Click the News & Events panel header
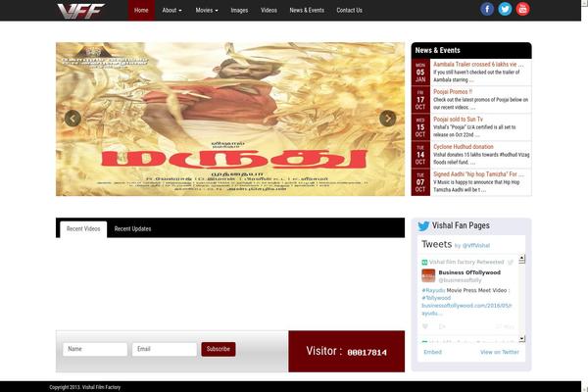Viewport: 588px width, 392px height. (x=471, y=50)
